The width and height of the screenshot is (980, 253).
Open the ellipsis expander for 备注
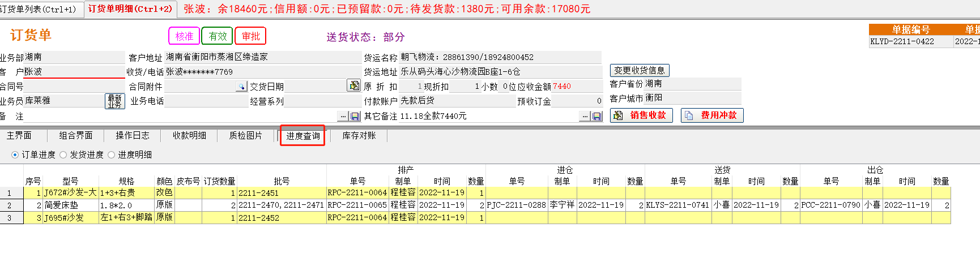(343, 117)
